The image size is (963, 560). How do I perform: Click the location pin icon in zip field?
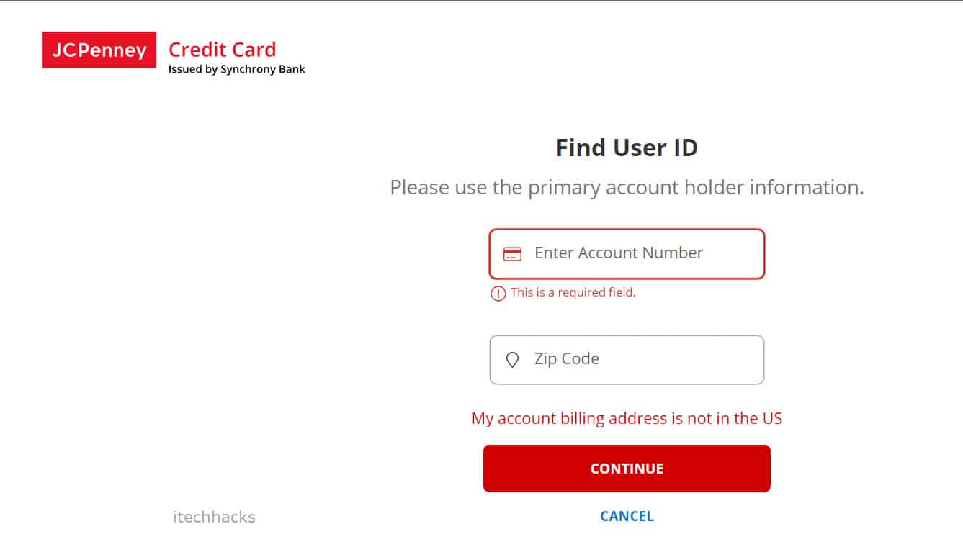[x=512, y=360]
